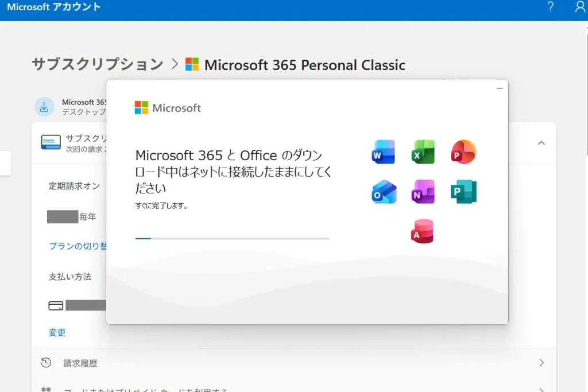The image size is (588, 392).
Task: Minimize the Office installer dialog
Action: pos(500,88)
